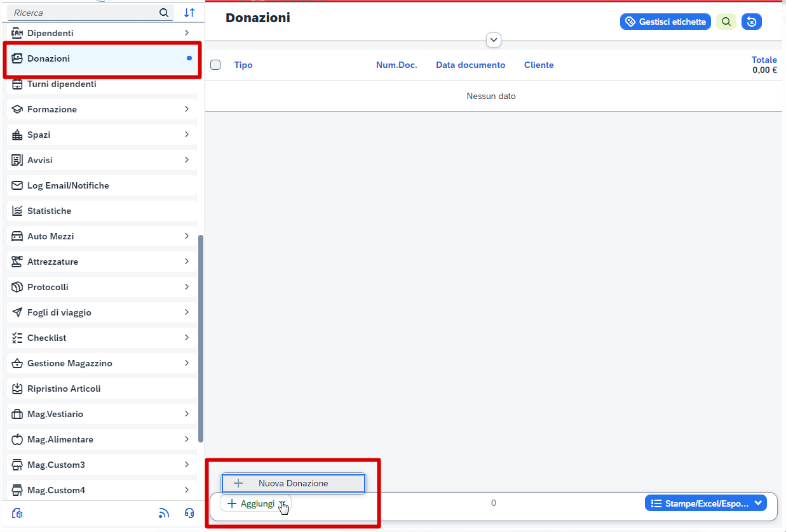
Task: Expand the Gestione Magazzino submenu
Action: pyautogui.click(x=186, y=363)
